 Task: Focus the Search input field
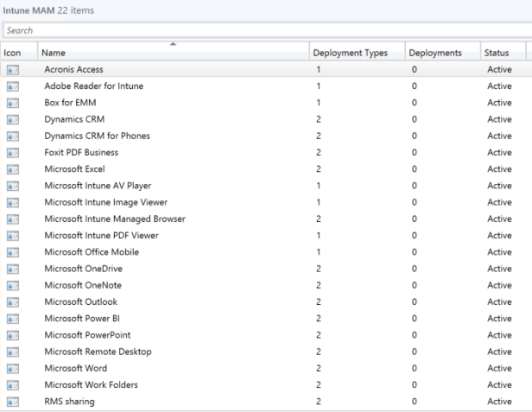(x=268, y=30)
